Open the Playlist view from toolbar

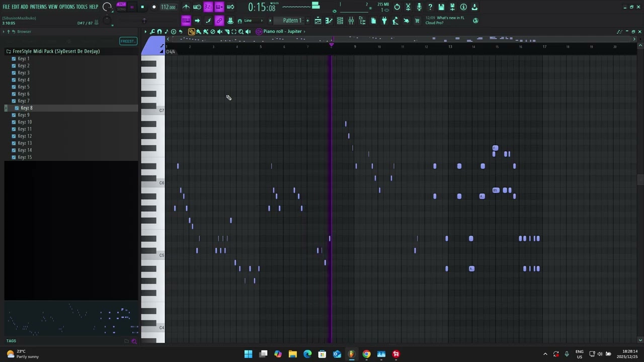tap(318, 21)
